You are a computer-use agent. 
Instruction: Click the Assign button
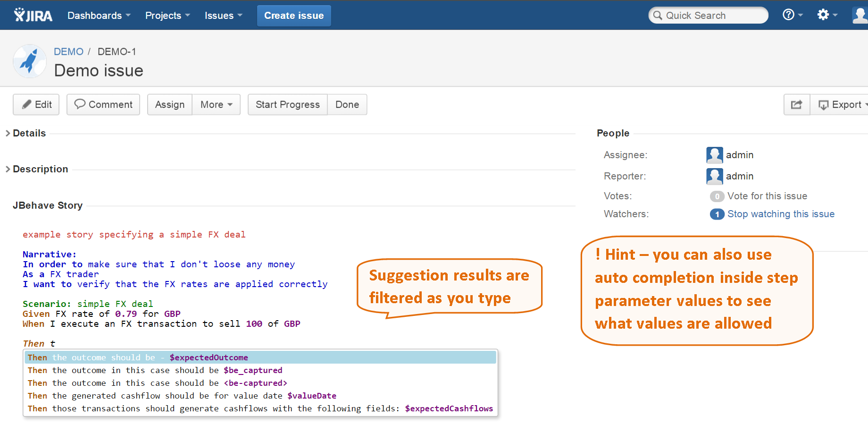coord(170,104)
